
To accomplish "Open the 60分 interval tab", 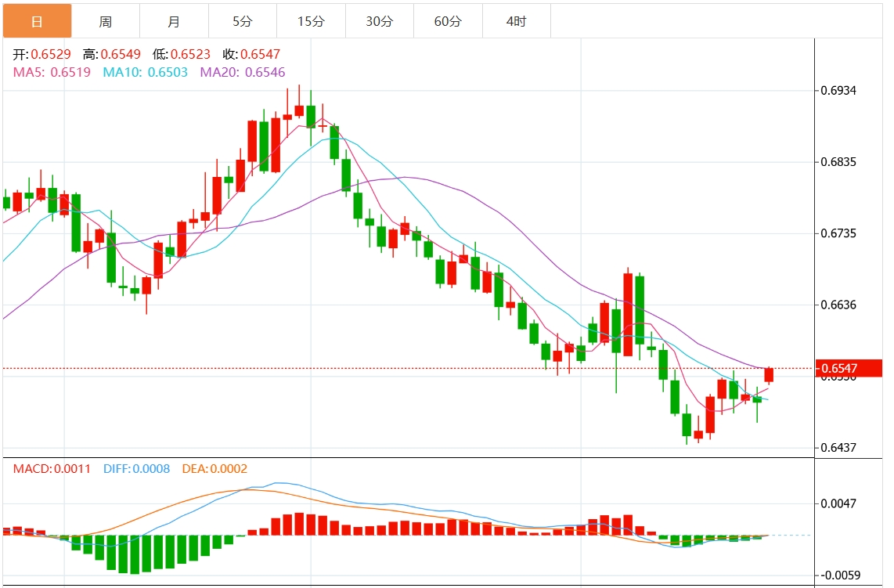I will click(x=448, y=21).
